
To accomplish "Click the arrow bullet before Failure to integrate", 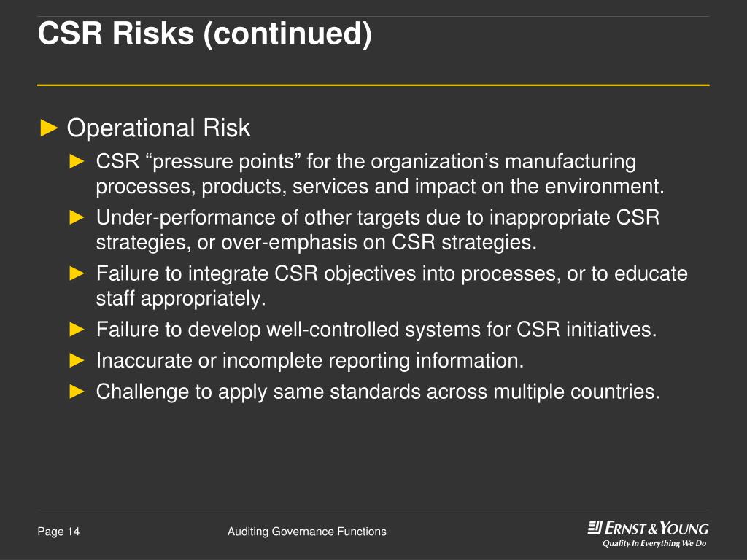I will (77, 273).
